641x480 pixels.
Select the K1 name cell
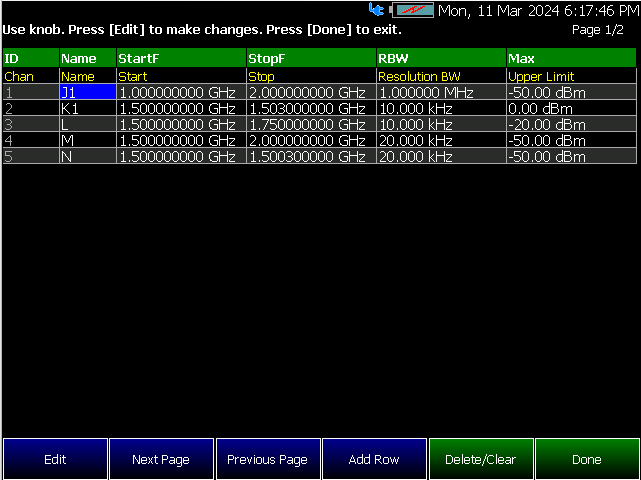88,108
